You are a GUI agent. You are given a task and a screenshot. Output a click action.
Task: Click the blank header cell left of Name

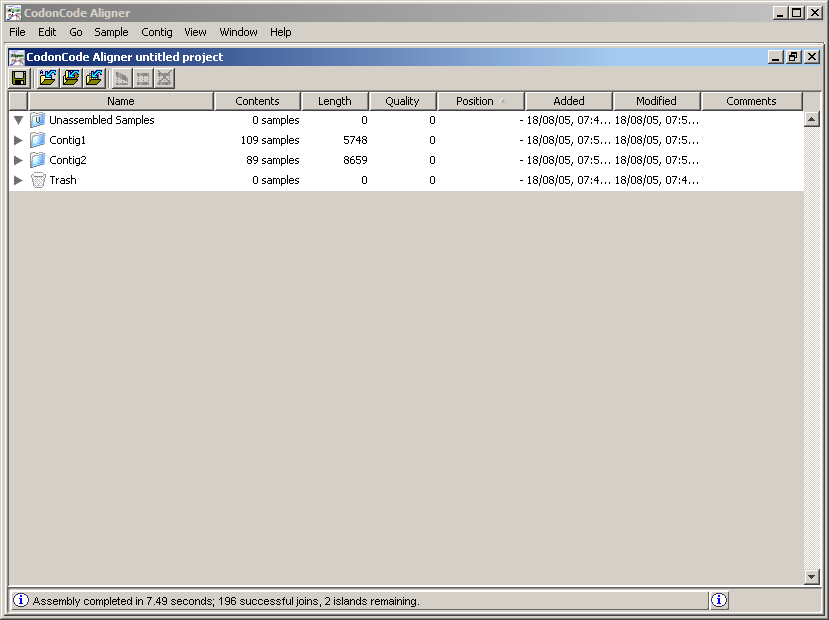pyautogui.click(x=19, y=101)
